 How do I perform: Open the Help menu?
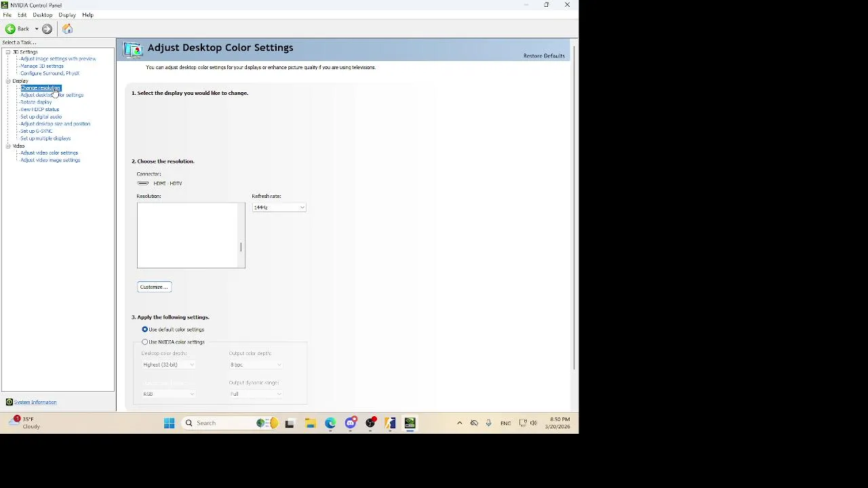click(87, 15)
